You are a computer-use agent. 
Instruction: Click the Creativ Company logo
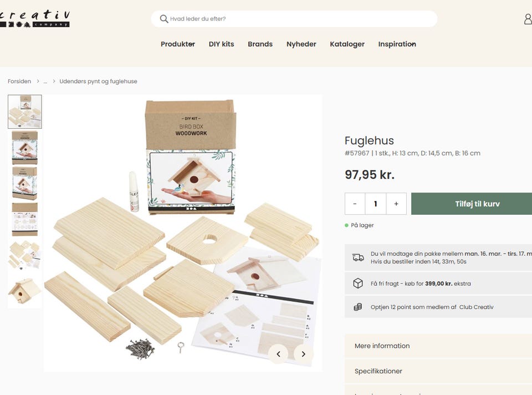[34, 19]
